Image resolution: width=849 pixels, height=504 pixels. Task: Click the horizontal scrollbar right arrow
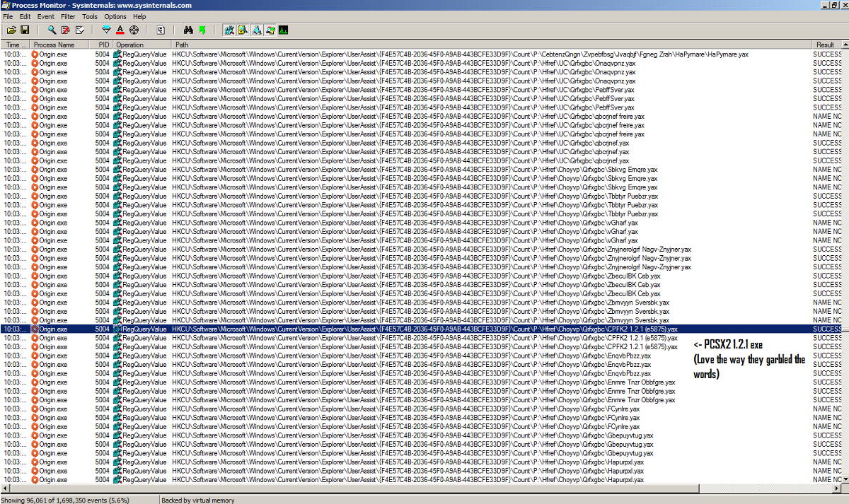[x=836, y=488]
